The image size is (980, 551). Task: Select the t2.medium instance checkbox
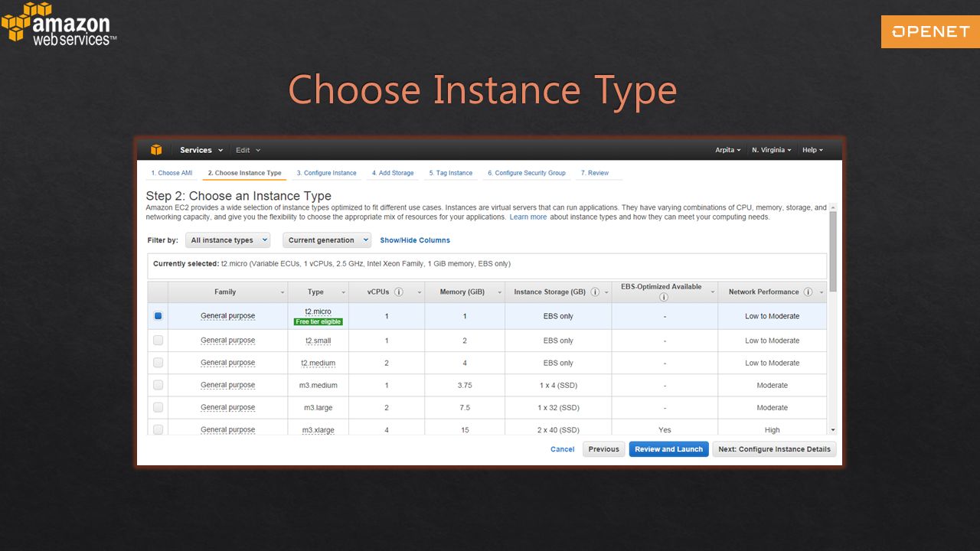point(158,362)
